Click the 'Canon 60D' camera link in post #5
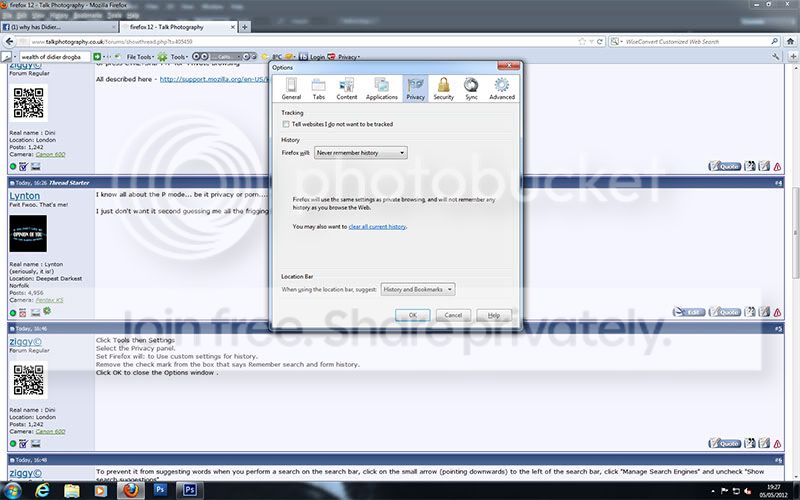The width and height of the screenshot is (800, 500). [x=50, y=431]
